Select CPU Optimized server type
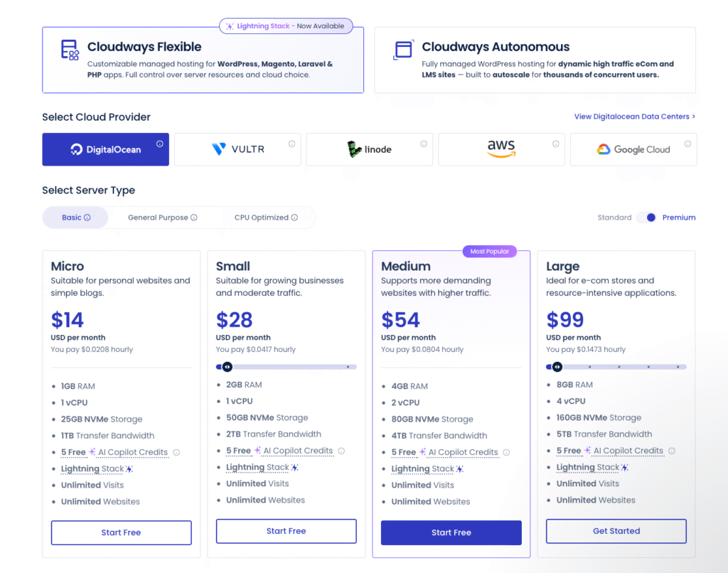The width and height of the screenshot is (728, 573). [264, 217]
